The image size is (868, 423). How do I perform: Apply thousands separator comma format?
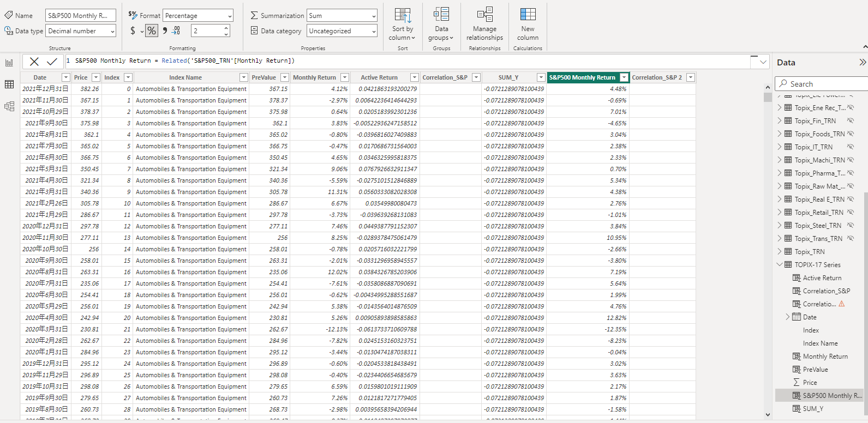point(165,31)
